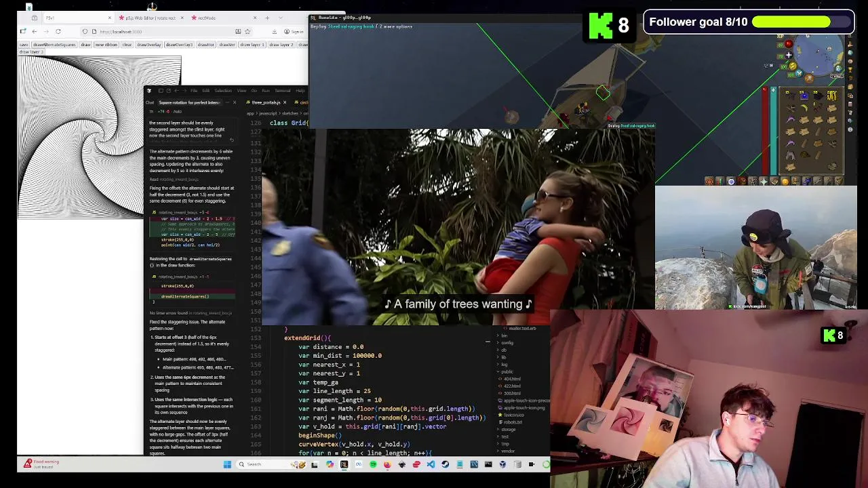Open the Selection menu in the code editor
This screenshot has height=488, width=868.
tap(223, 91)
